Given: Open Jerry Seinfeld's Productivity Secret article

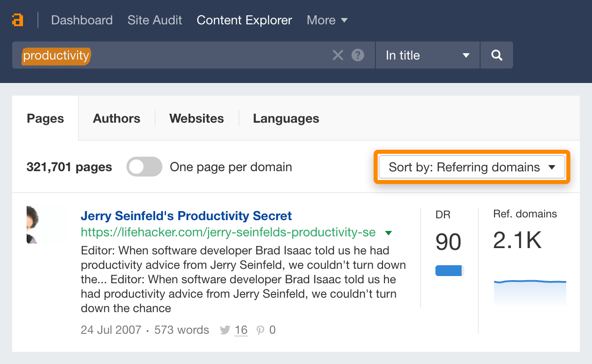Looking at the screenshot, I should pos(186,216).
